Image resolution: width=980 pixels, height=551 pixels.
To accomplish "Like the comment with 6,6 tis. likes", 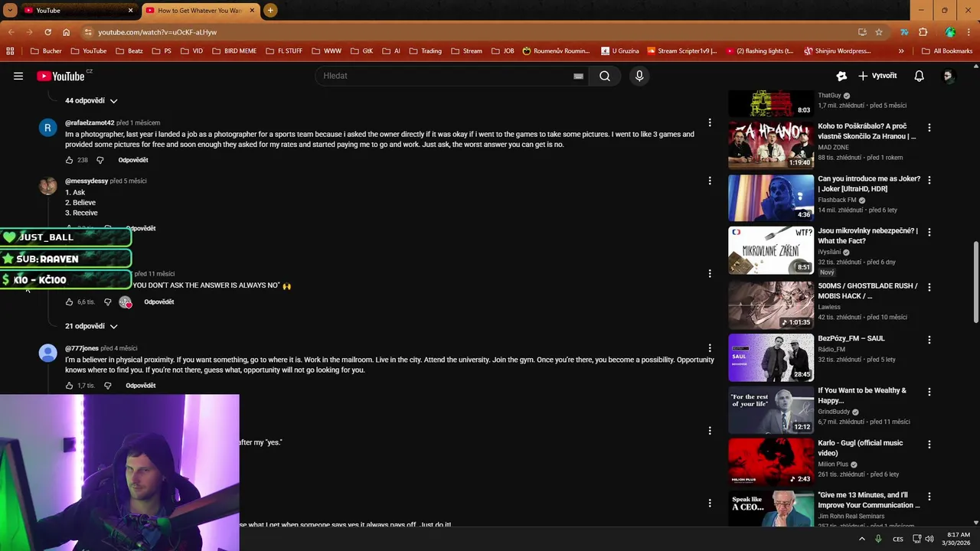I will pos(69,302).
